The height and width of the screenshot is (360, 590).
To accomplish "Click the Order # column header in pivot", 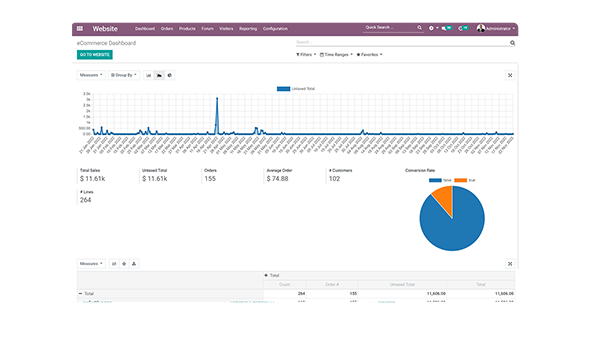I will click(x=332, y=284).
